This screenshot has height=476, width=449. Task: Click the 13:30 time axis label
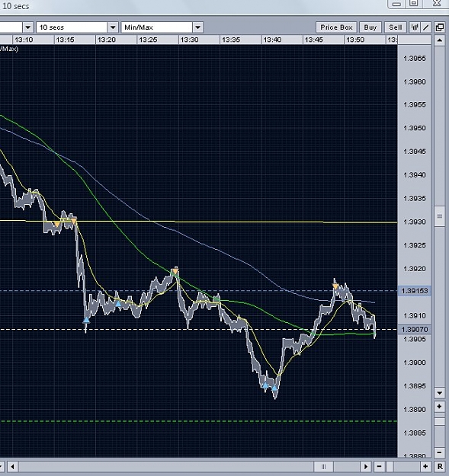(x=189, y=40)
